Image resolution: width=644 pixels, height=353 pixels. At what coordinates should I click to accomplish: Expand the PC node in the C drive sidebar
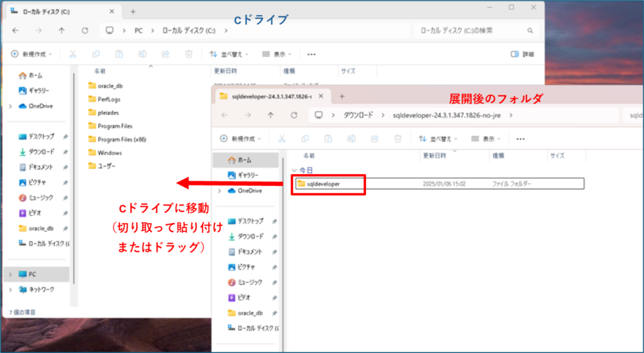[9, 274]
